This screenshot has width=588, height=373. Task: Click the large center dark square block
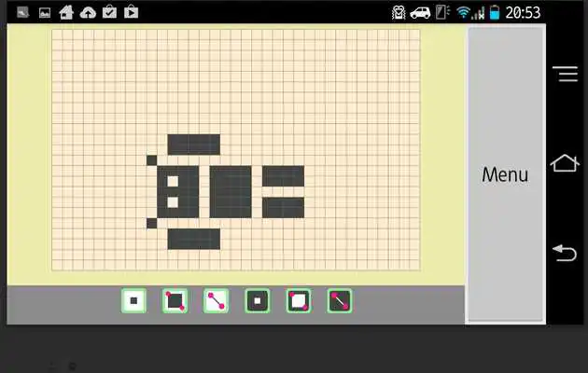point(231,191)
